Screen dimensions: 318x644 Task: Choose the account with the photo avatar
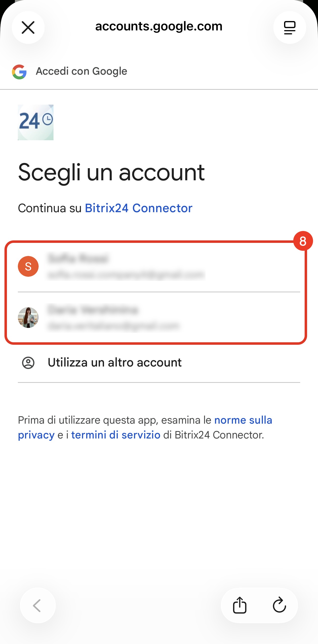[x=28, y=318]
